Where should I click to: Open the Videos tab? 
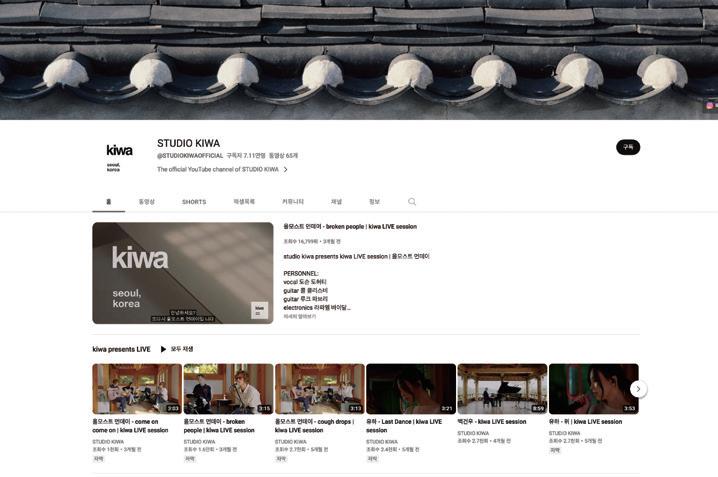coord(147,201)
